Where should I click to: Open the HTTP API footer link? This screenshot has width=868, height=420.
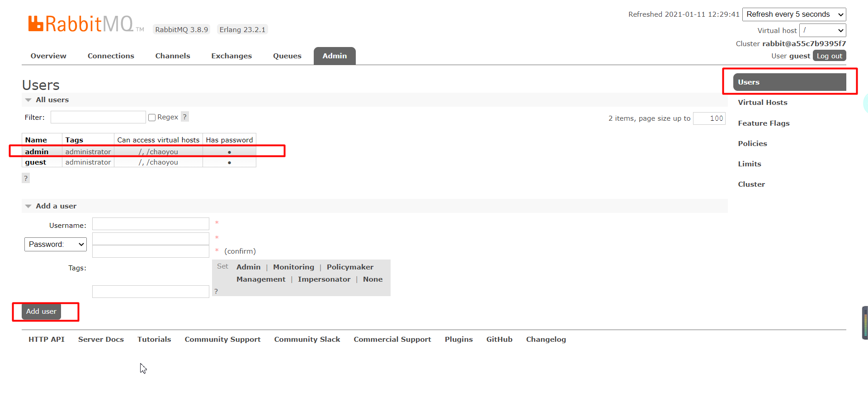tap(47, 340)
